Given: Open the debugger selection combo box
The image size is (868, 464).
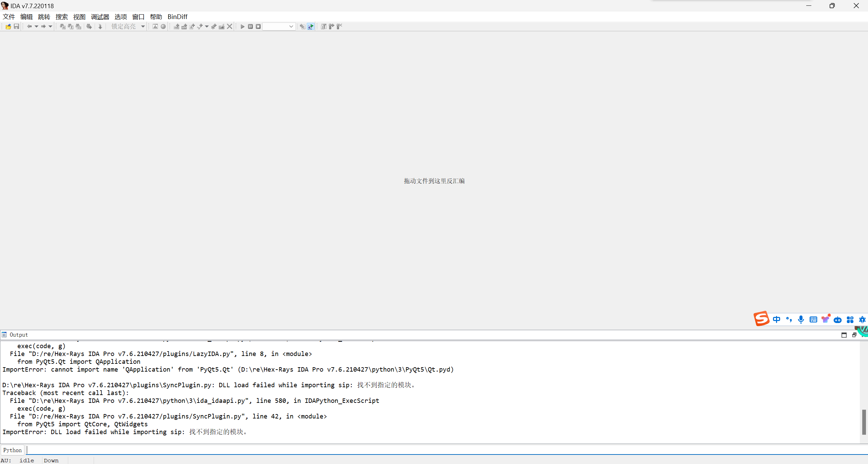Looking at the screenshot, I should point(279,26).
